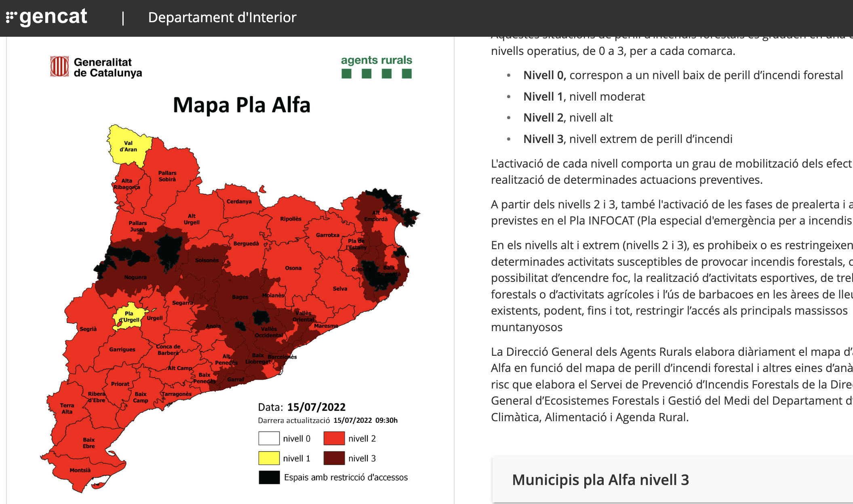Select the Osona comarca on the map
Image resolution: width=853 pixels, height=504 pixels.
[293, 268]
